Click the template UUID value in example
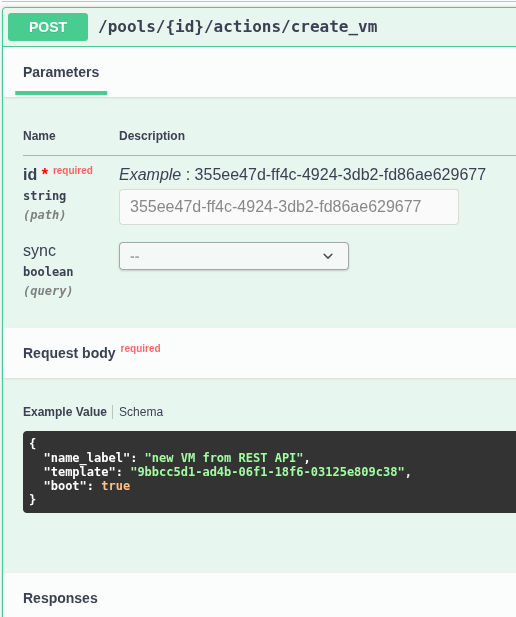 pyautogui.click(x=267, y=471)
